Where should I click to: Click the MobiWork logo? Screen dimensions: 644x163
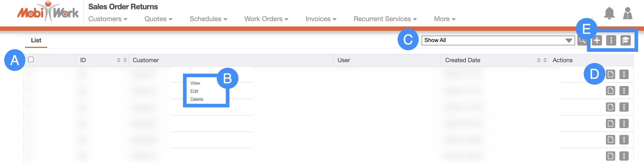[x=48, y=12]
